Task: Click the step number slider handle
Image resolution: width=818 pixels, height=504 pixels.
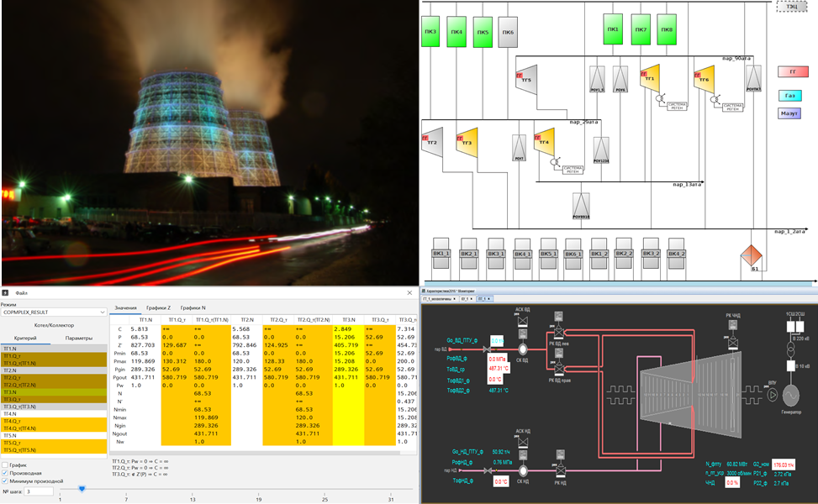Action: click(82, 488)
